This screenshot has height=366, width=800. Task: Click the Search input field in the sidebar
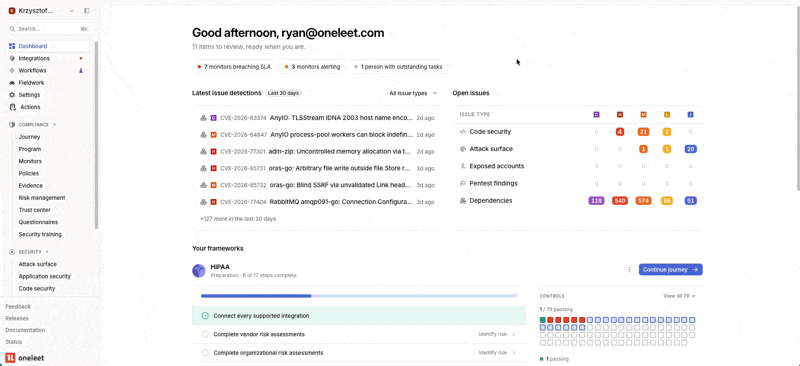coord(49,29)
